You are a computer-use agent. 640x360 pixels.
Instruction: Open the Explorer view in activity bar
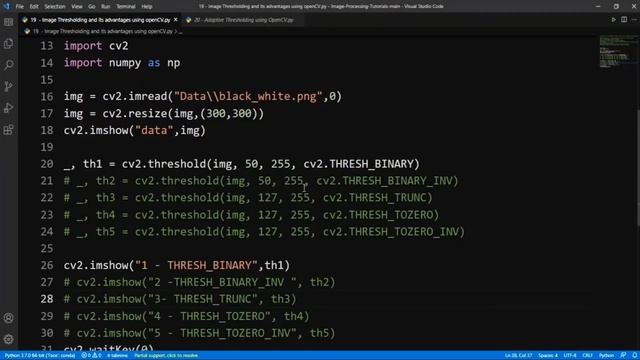(9, 44)
